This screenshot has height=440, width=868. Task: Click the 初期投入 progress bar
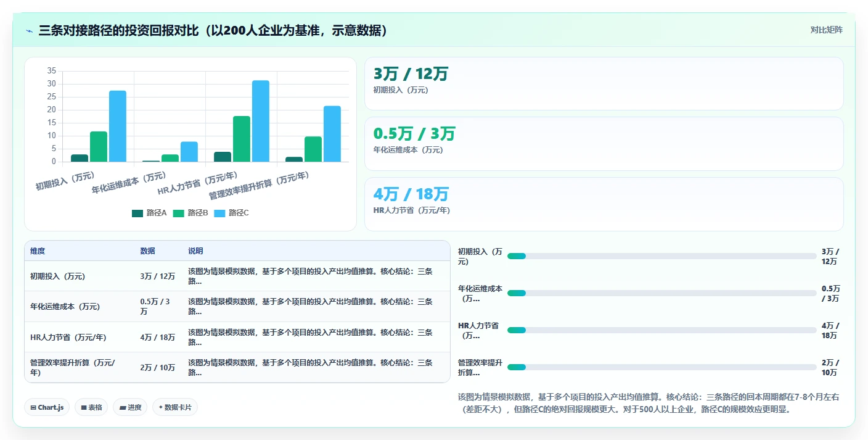661,256
